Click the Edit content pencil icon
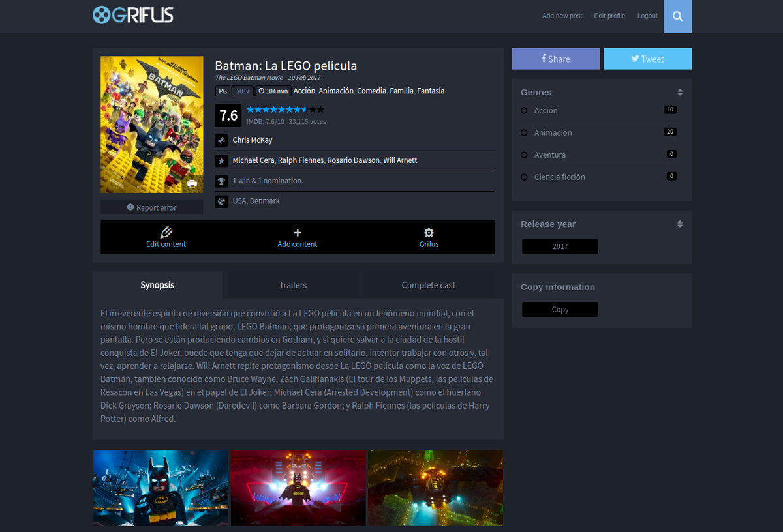 166,232
